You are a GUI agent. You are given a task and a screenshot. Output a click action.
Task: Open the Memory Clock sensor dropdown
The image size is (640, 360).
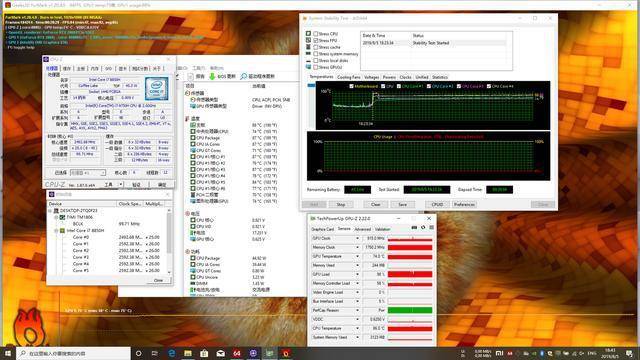click(358, 247)
